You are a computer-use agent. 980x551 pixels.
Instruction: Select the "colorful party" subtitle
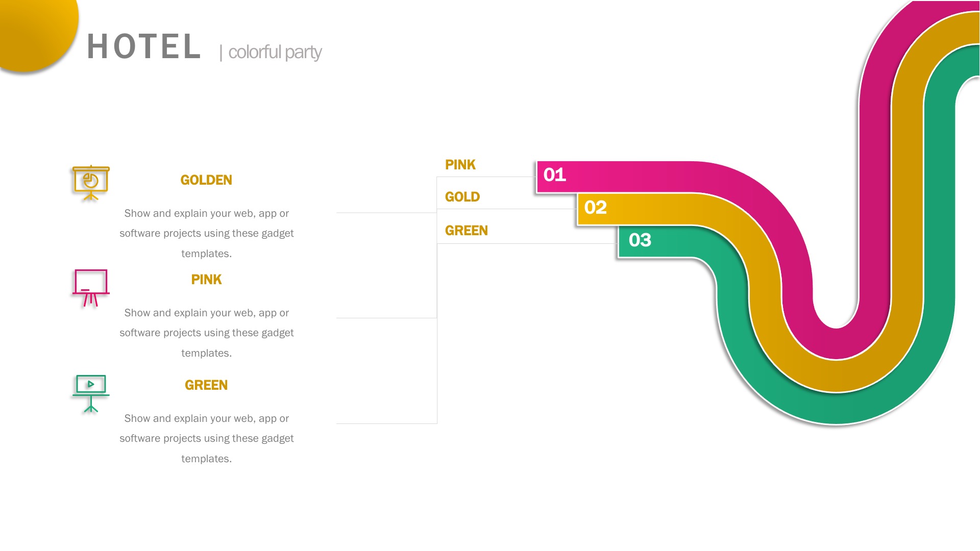pyautogui.click(x=275, y=52)
